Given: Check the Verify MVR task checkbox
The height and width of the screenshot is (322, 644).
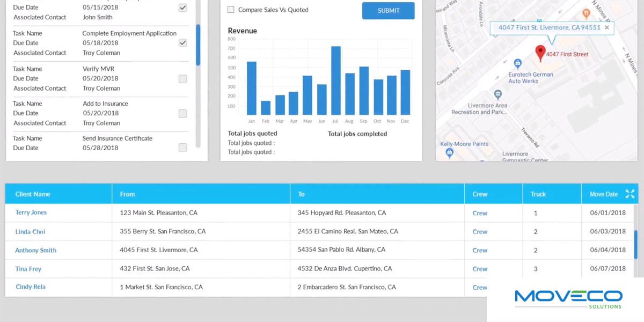Looking at the screenshot, I should click(x=183, y=79).
